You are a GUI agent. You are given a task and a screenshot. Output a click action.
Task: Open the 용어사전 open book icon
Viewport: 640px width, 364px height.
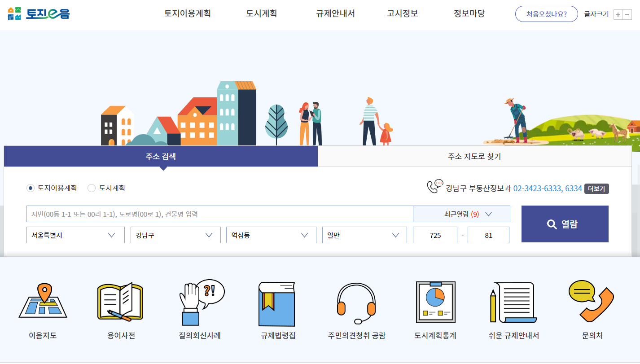pyautogui.click(x=120, y=302)
